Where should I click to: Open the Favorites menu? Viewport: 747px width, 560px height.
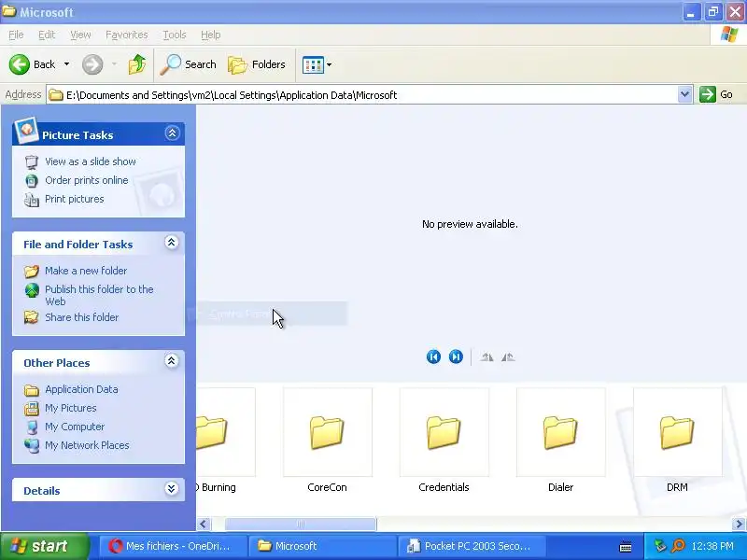(x=127, y=35)
